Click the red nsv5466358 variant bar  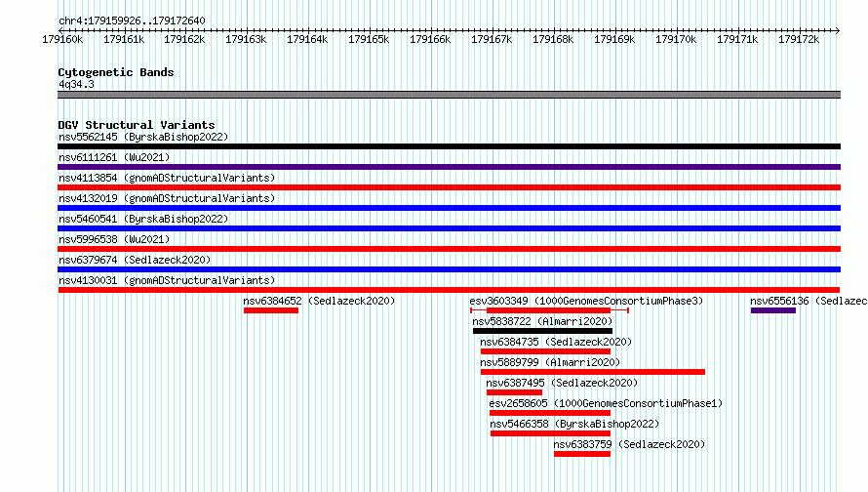(550, 433)
